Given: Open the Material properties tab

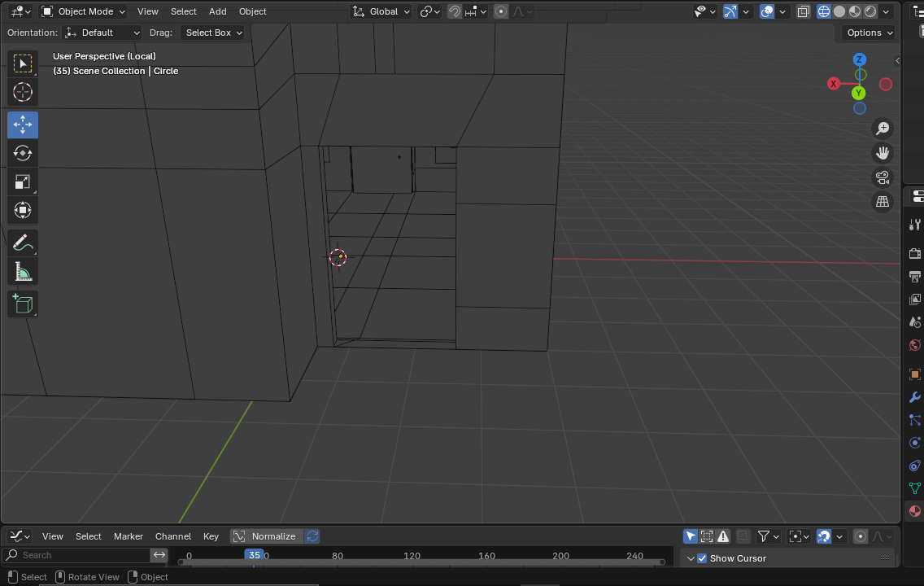Looking at the screenshot, I should 914,512.
